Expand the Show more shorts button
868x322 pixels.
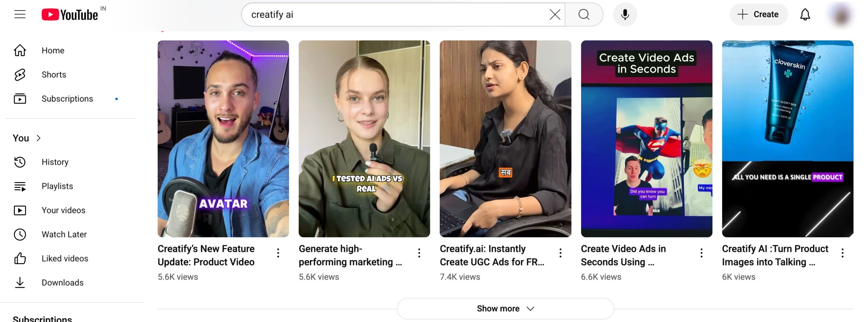[505, 308]
